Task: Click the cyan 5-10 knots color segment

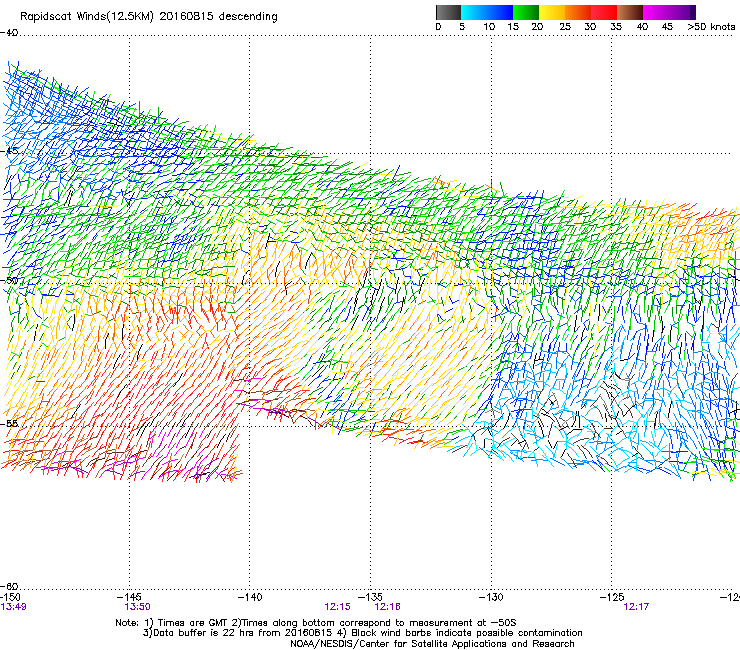Action: tap(474, 12)
